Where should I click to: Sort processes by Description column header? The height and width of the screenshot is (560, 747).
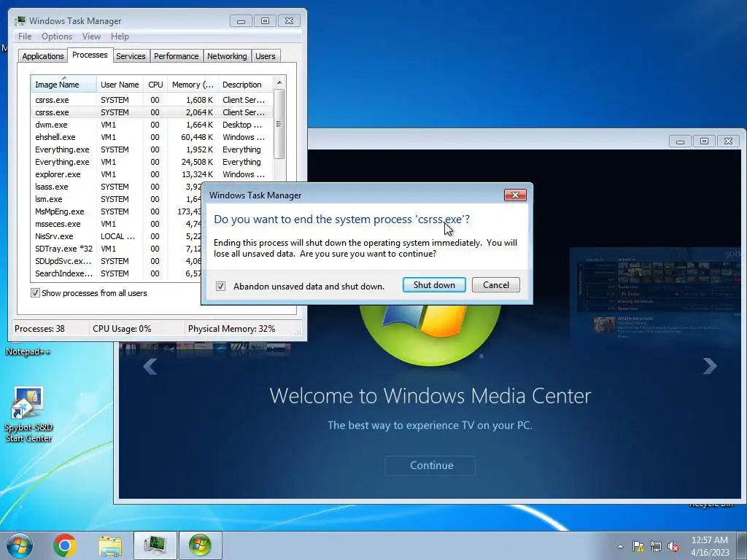(x=245, y=85)
